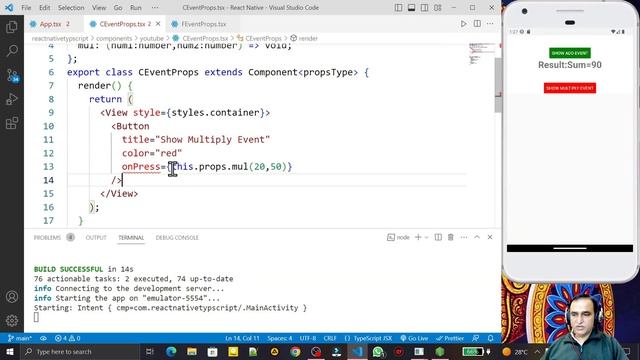Open the Run menu
Viewport: 640px width, 360px height.
click(x=136, y=8)
